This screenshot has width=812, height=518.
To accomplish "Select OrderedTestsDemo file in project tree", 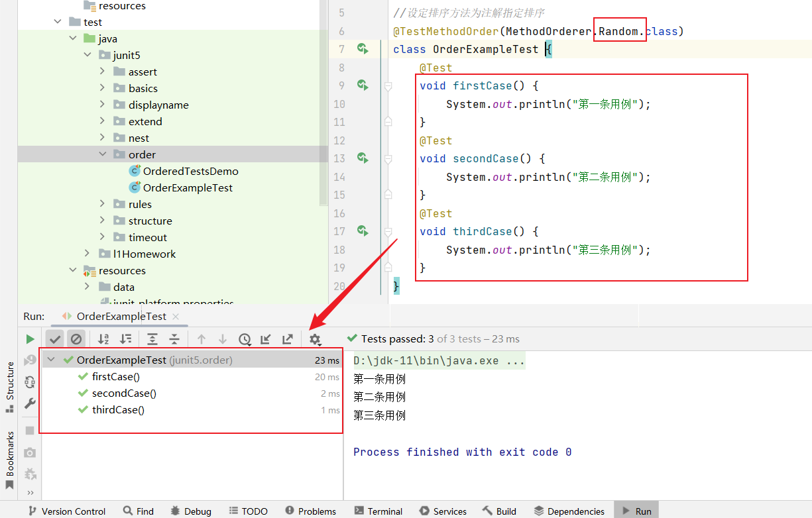I will point(190,171).
